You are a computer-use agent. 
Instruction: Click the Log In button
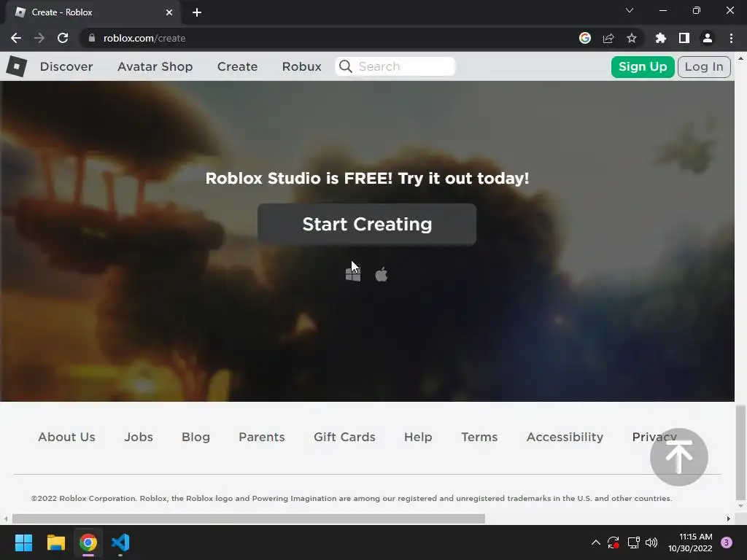coord(704,66)
